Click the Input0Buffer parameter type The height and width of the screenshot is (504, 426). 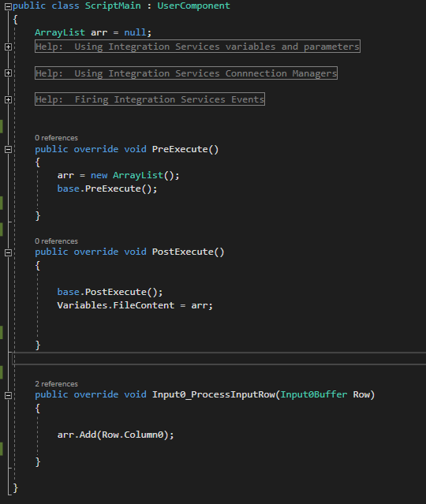tap(314, 394)
